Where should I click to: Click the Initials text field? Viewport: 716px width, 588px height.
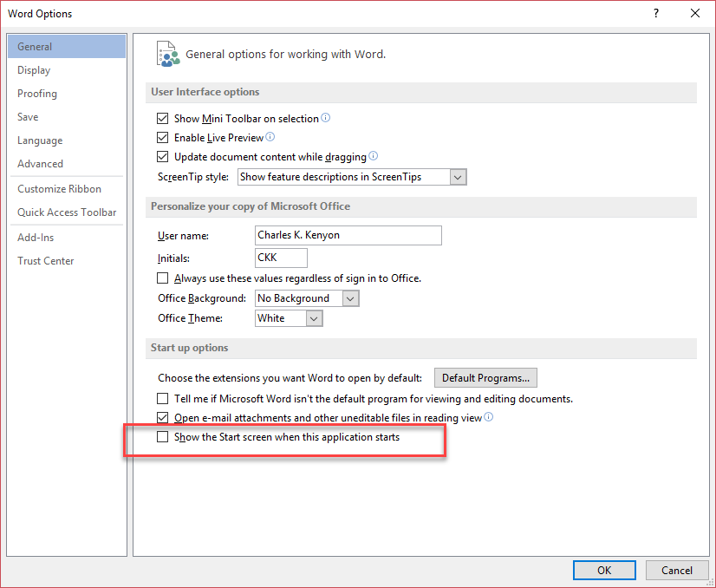(281, 258)
